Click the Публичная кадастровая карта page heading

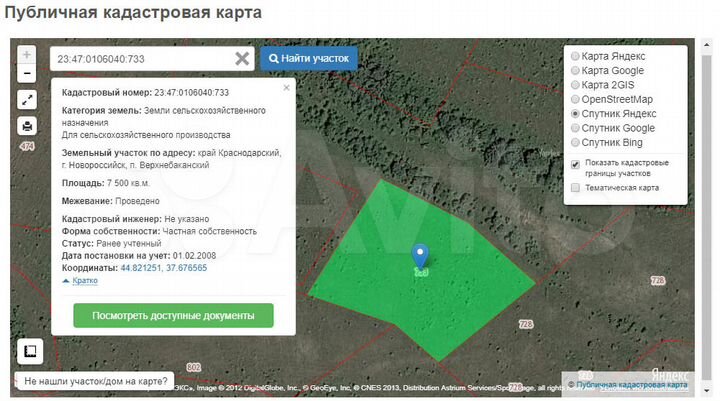133,12
